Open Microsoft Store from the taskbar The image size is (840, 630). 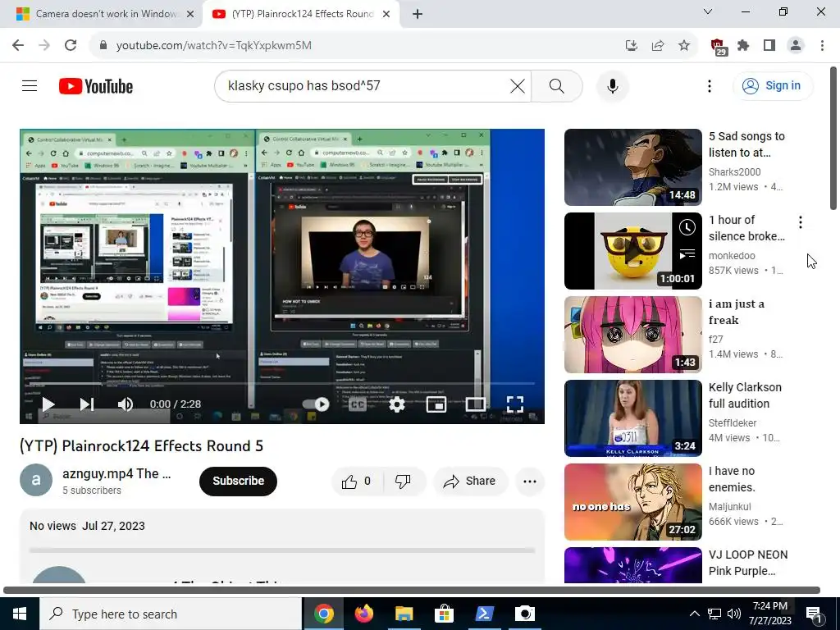(x=444, y=614)
